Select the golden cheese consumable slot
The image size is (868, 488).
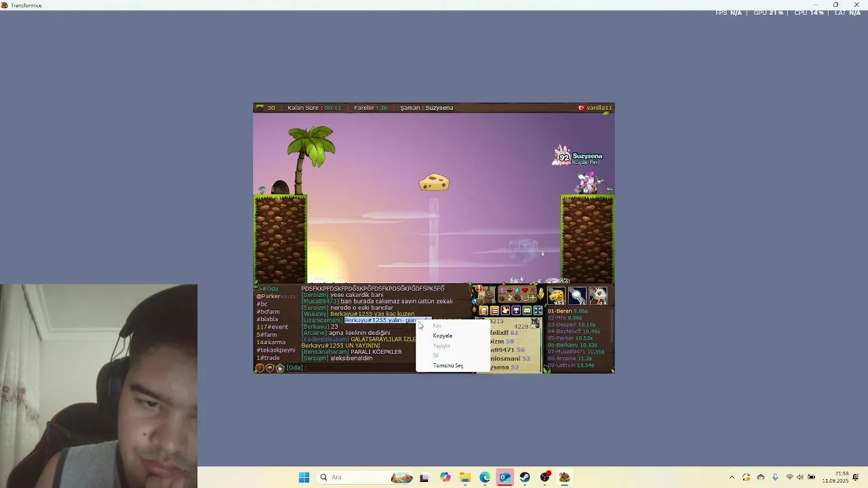[557, 296]
